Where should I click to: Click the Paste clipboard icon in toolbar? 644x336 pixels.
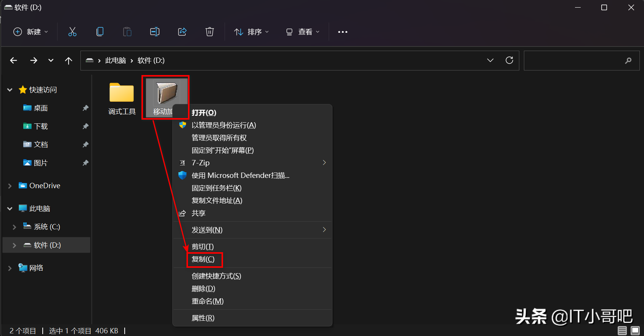pyautogui.click(x=127, y=32)
